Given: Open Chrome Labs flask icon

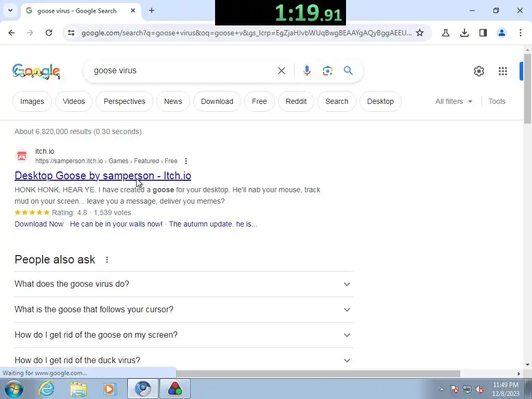Looking at the screenshot, I should 446,33.
